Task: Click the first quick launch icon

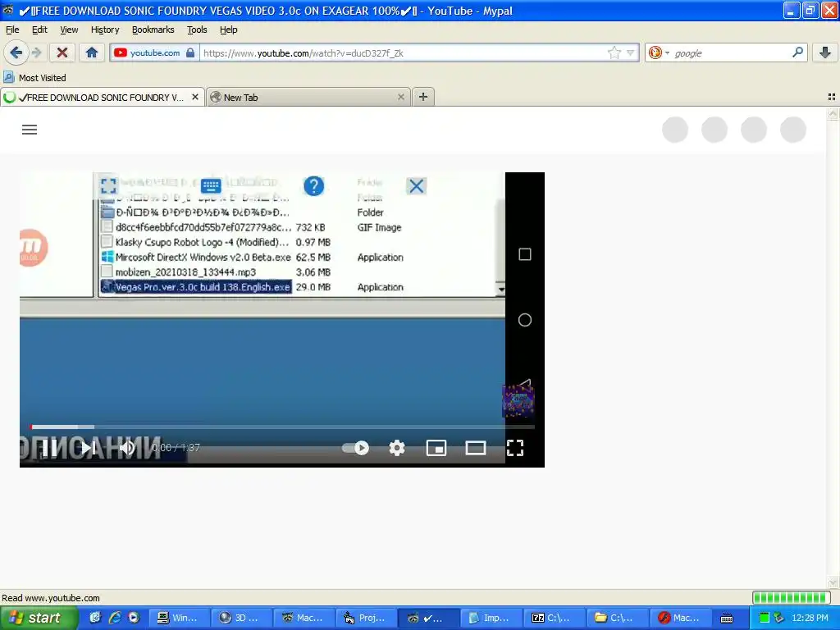Action: pos(95,618)
